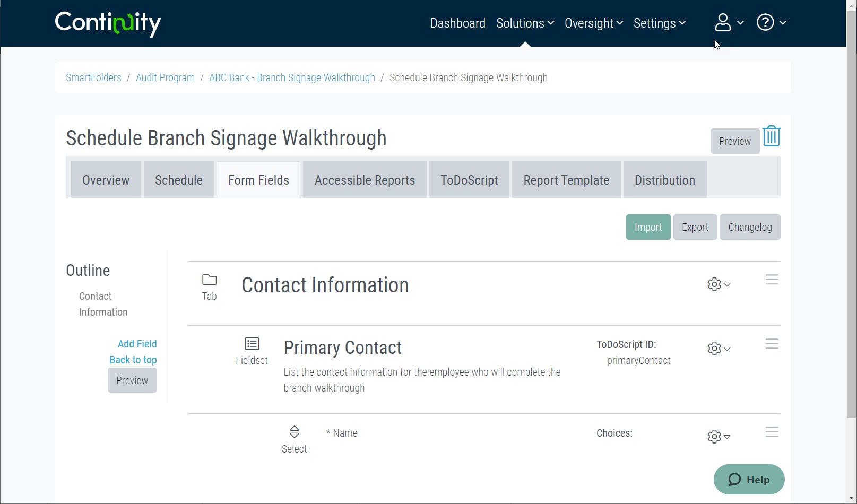The width and height of the screenshot is (857, 504).
Task: Click the Primary Contact gear icon
Action: [719, 349]
